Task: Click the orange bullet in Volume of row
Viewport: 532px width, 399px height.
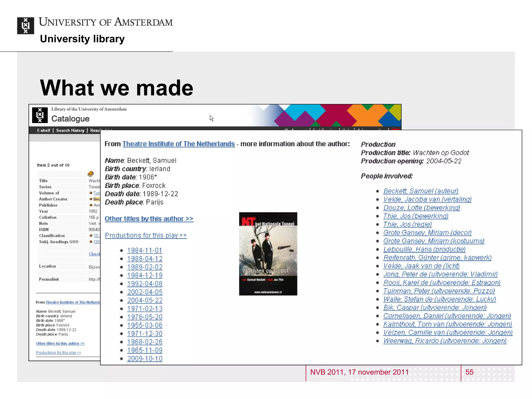Action: coord(91,193)
